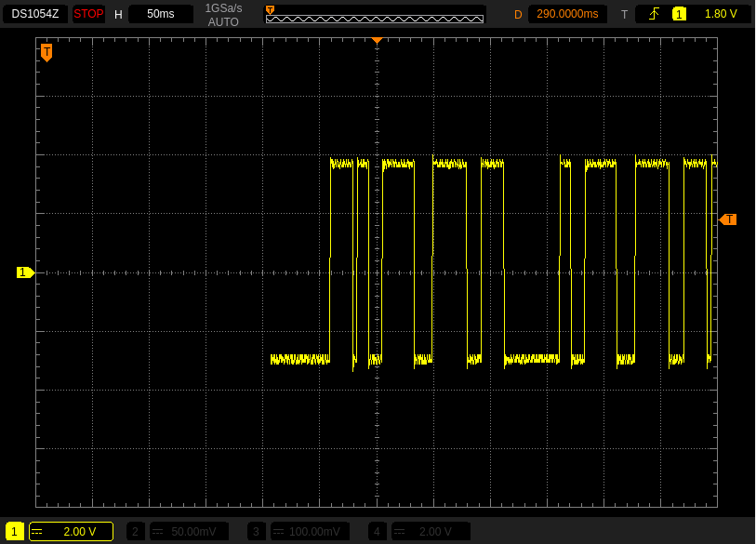Select the 1.80 V trigger level value

pos(721,14)
